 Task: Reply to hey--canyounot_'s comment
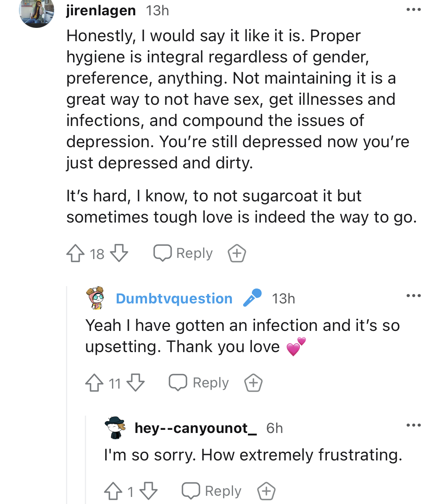point(212,491)
